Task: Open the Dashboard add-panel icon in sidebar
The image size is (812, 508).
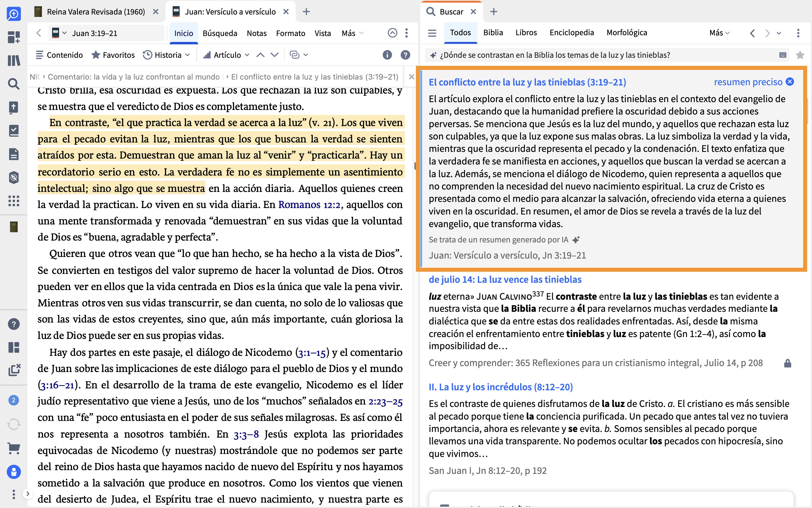Action: tap(14, 37)
